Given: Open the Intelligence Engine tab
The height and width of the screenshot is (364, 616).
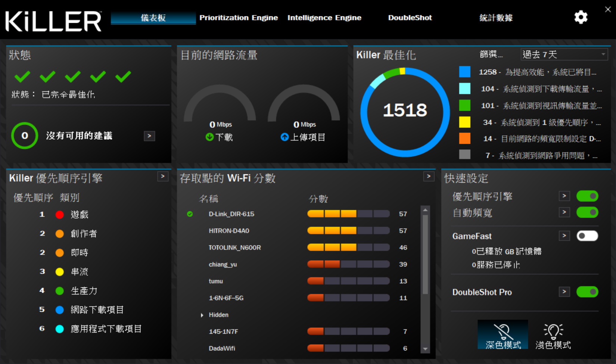Looking at the screenshot, I should click(x=324, y=18).
